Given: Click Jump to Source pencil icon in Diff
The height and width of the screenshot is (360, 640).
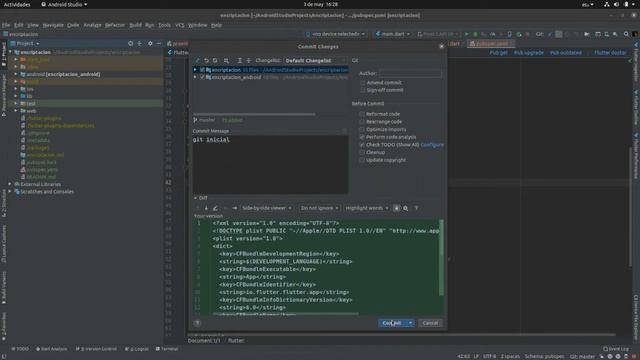Looking at the screenshot, I should tap(215, 208).
